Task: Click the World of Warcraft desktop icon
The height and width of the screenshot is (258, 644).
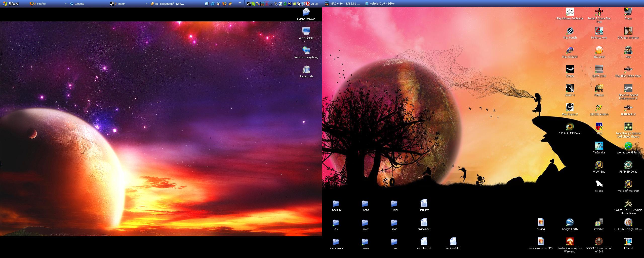Action: pyautogui.click(x=628, y=184)
